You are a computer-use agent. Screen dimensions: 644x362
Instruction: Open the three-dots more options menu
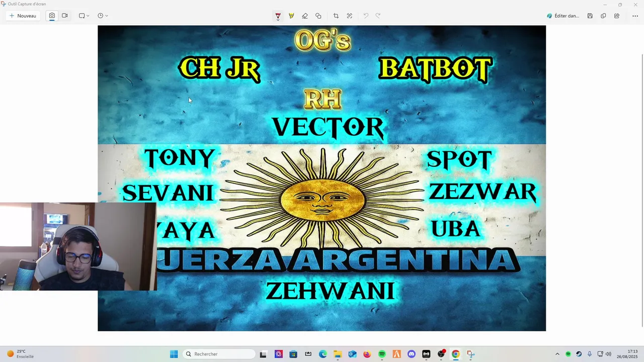tap(635, 16)
